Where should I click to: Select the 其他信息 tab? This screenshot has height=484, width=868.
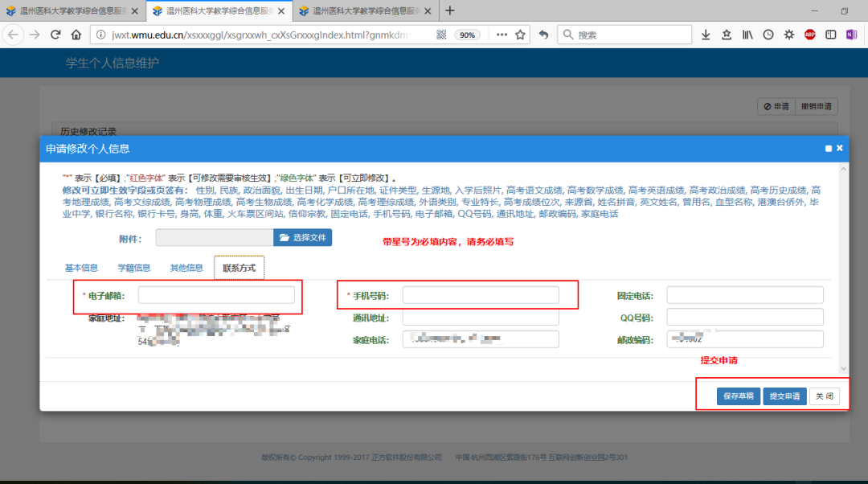coord(186,268)
